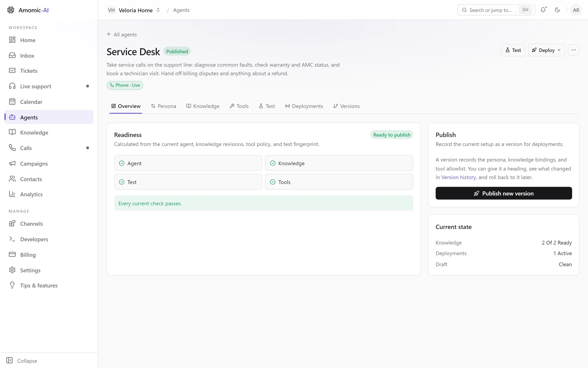Click the Test button in header
Image resolution: width=588 pixels, height=368 pixels.
click(513, 50)
